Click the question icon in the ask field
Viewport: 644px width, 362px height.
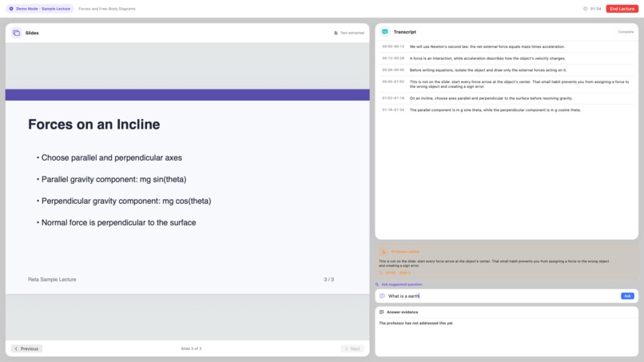(382, 296)
